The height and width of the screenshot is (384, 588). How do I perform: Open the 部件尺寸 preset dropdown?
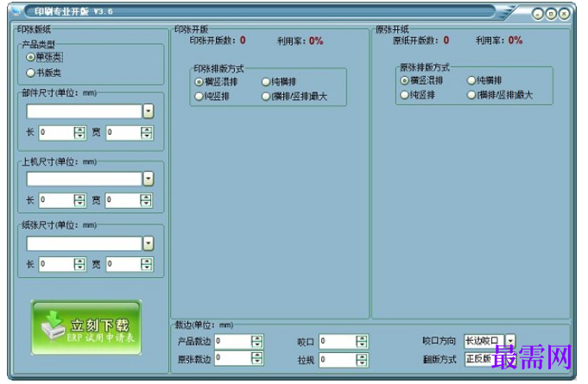pyautogui.click(x=149, y=111)
